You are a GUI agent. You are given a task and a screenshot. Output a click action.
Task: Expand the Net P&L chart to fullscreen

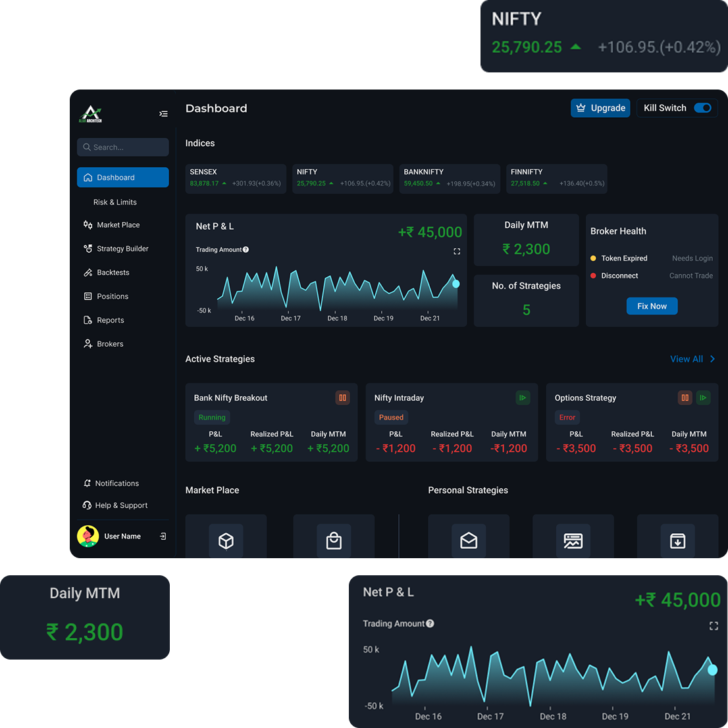pyautogui.click(x=457, y=251)
